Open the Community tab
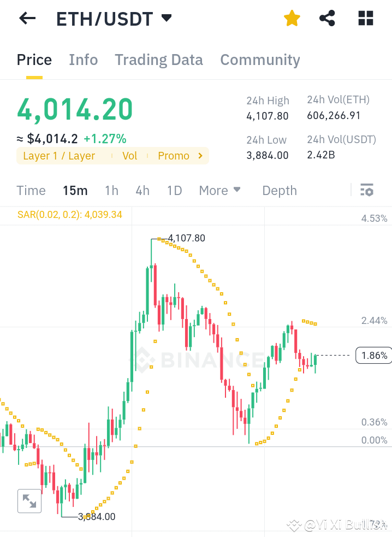The height and width of the screenshot is (537, 392). 260,60
